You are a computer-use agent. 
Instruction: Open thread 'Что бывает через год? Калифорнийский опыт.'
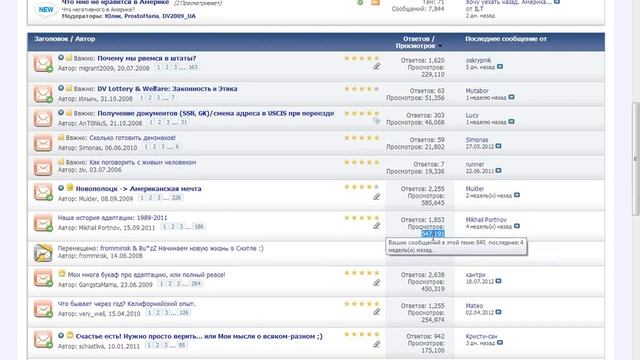[127, 304]
